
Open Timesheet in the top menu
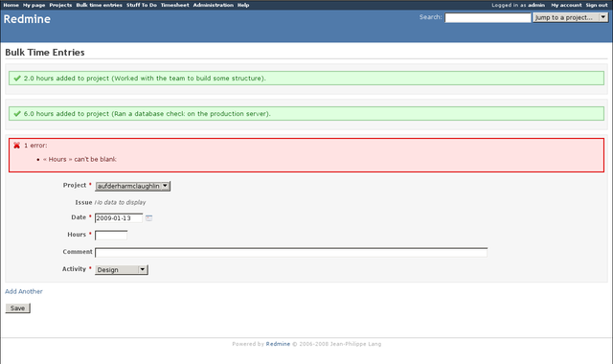tap(174, 5)
